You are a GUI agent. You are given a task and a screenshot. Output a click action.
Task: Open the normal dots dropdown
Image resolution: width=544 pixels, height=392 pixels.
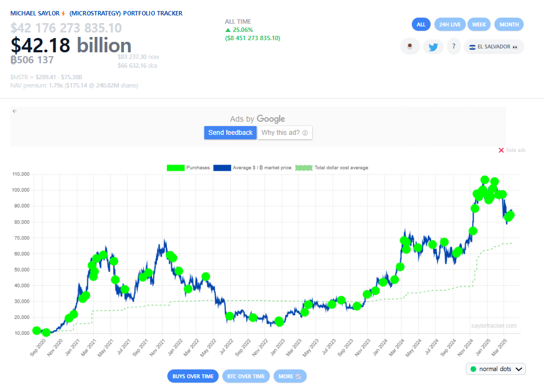point(495,368)
